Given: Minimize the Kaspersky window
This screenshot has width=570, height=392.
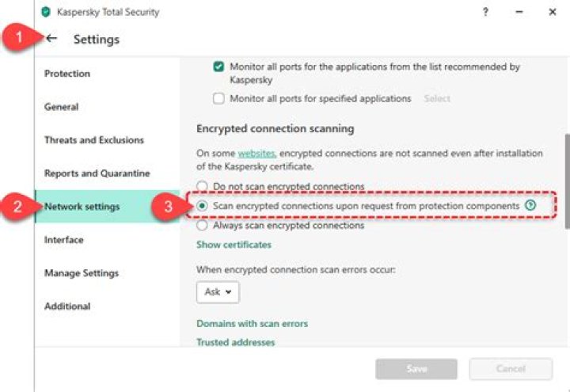Looking at the screenshot, I should pos(519,12).
